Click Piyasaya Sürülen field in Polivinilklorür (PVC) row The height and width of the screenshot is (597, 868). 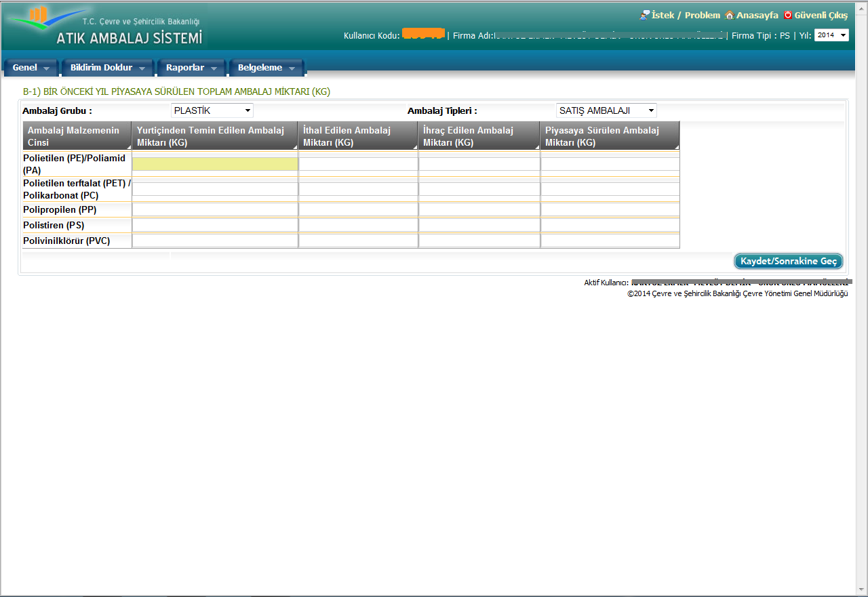click(x=610, y=241)
